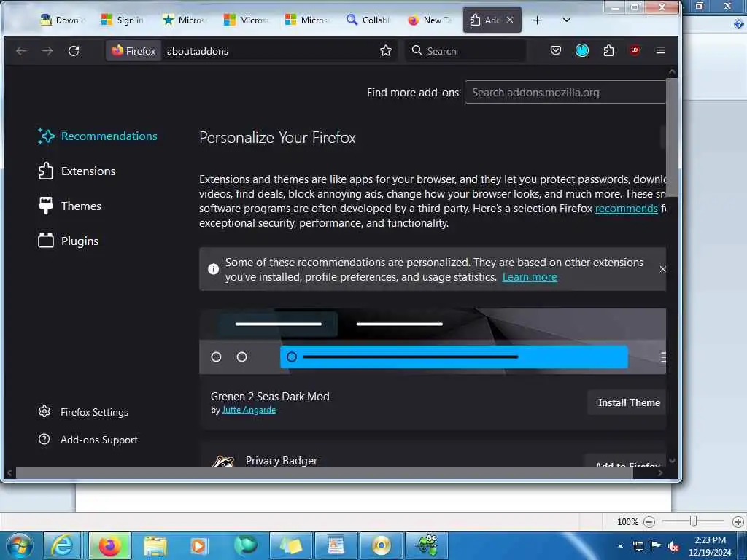Viewport: 747px width, 560px height.
Task: Click the toolbar Search box
Action: (465, 51)
